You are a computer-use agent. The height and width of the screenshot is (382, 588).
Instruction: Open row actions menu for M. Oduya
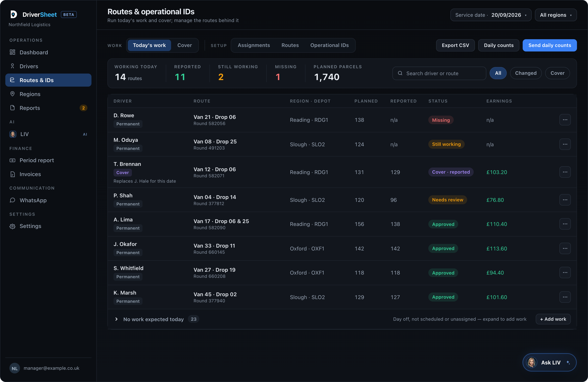[x=565, y=144]
